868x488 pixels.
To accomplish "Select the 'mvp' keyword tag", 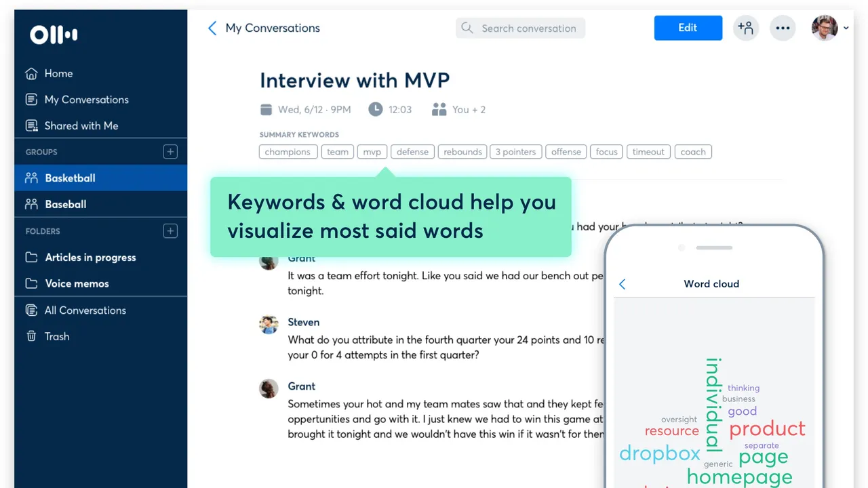I will click(372, 152).
